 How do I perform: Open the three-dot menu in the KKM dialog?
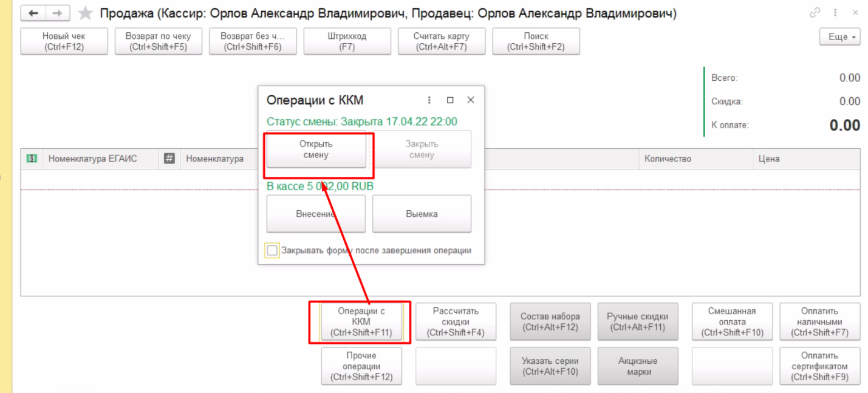(x=429, y=100)
